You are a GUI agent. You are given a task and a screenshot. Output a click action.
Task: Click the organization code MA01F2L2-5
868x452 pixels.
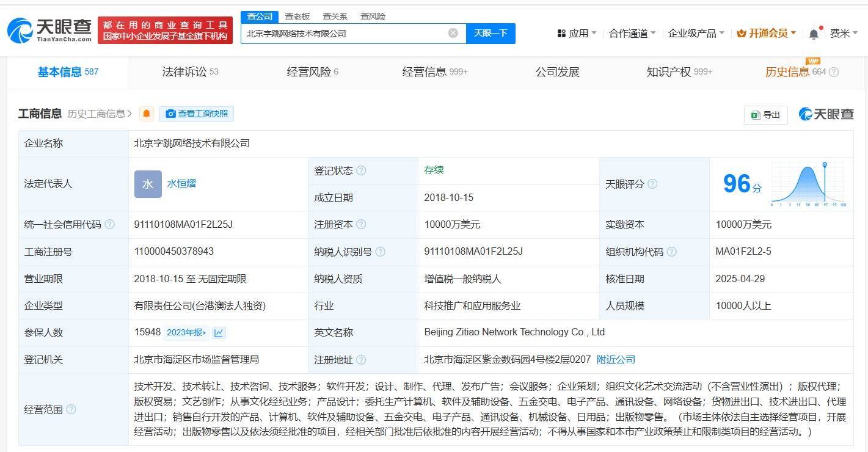[743, 252]
